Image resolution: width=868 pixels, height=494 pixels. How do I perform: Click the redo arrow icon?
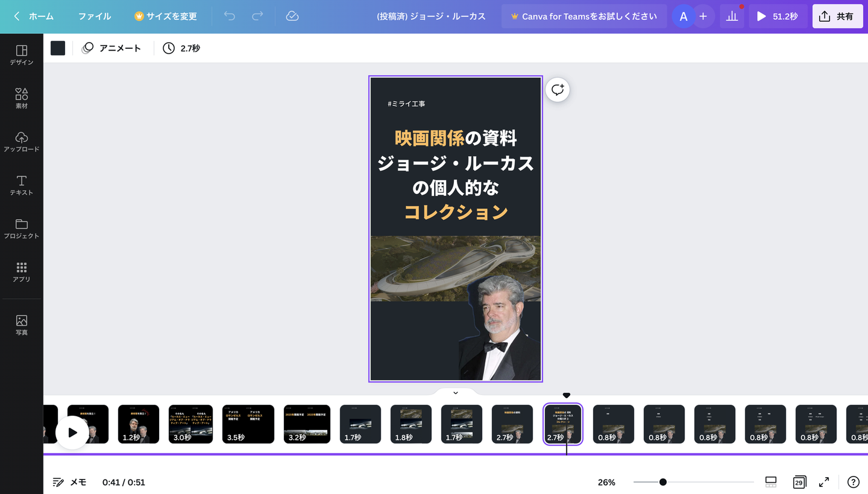click(x=257, y=16)
